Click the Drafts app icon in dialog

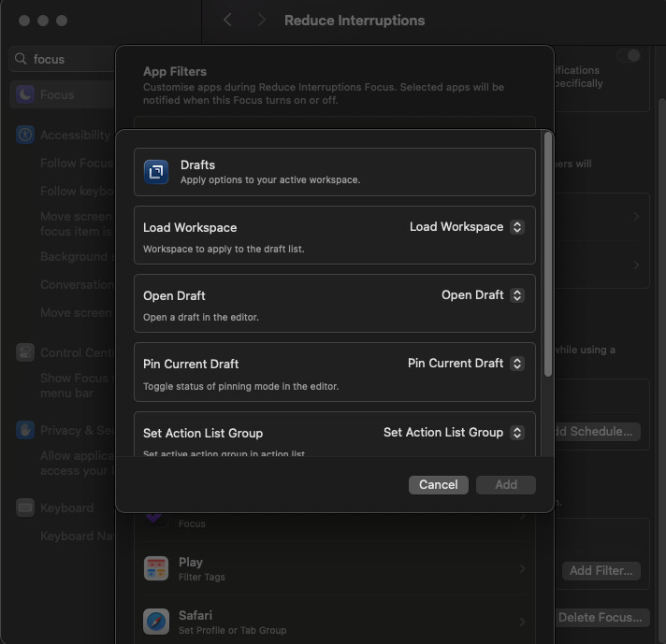coord(156,172)
